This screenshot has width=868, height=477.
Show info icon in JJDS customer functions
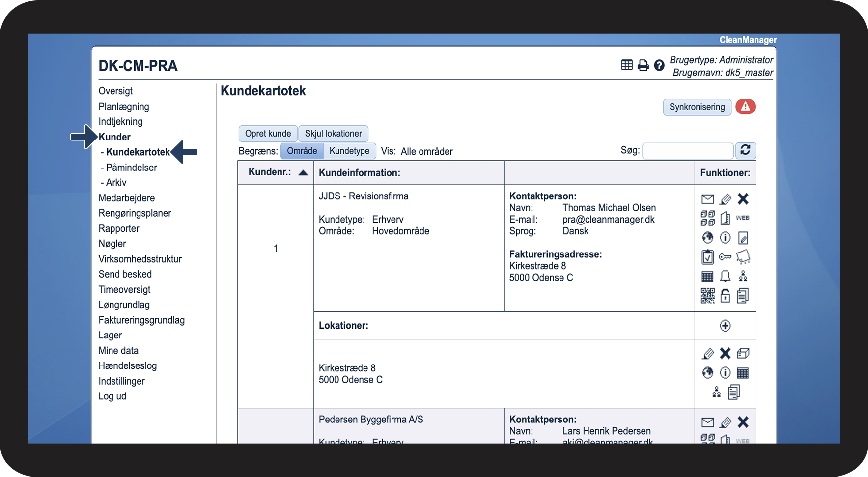pyautogui.click(x=725, y=238)
